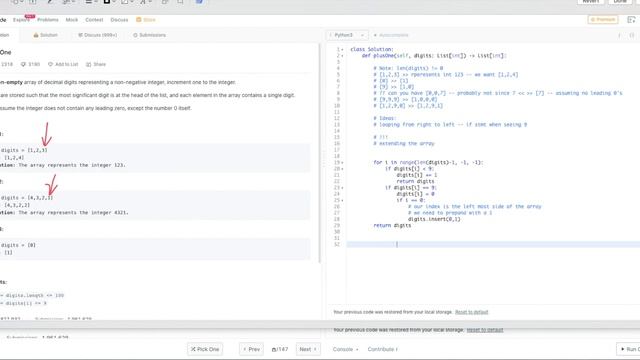The width and height of the screenshot is (640, 360).
Task: Open the Discuss navigation item
Action: point(119,20)
